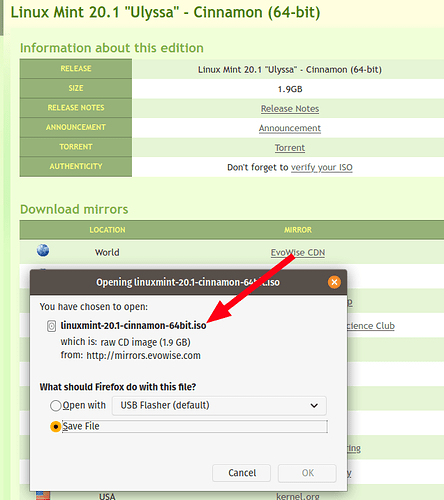Click the USA flag icon

[43, 495]
